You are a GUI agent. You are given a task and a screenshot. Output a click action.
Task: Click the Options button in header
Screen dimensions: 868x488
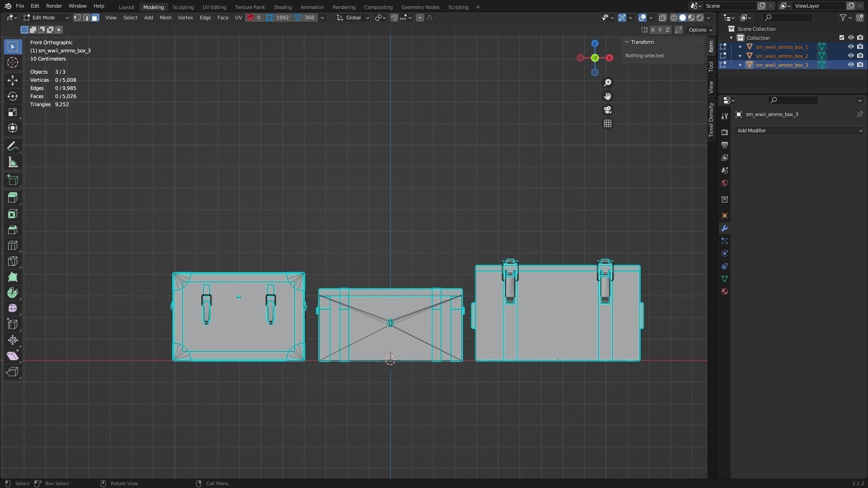coord(700,30)
